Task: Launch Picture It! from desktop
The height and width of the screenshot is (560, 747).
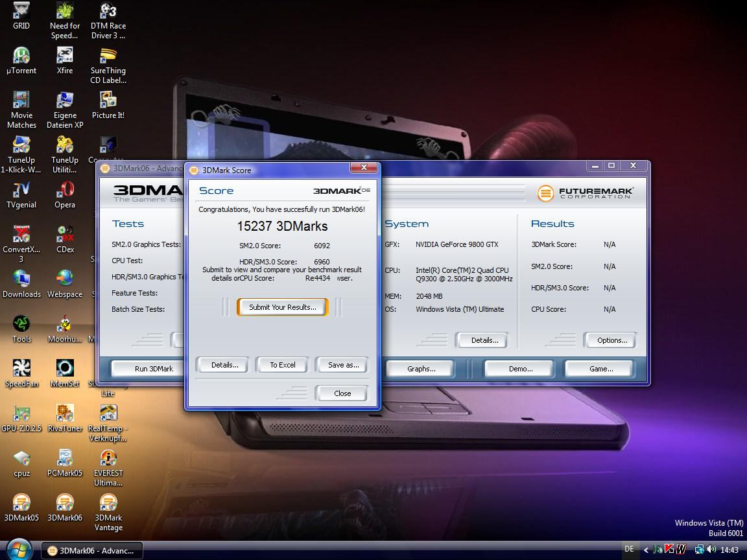Action: tap(108, 105)
